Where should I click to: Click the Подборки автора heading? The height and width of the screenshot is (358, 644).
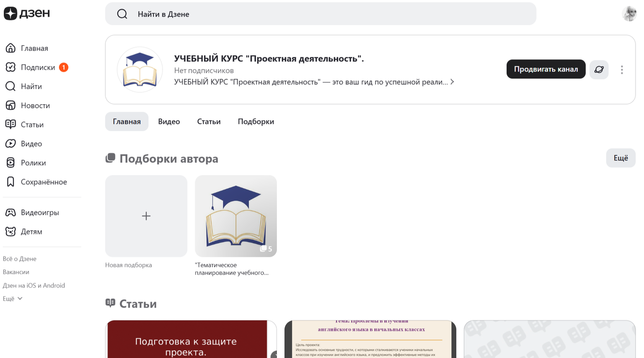coord(169,158)
